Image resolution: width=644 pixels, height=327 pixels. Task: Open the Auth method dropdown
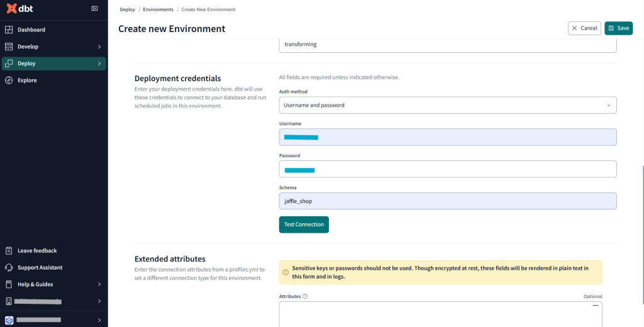click(447, 105)
